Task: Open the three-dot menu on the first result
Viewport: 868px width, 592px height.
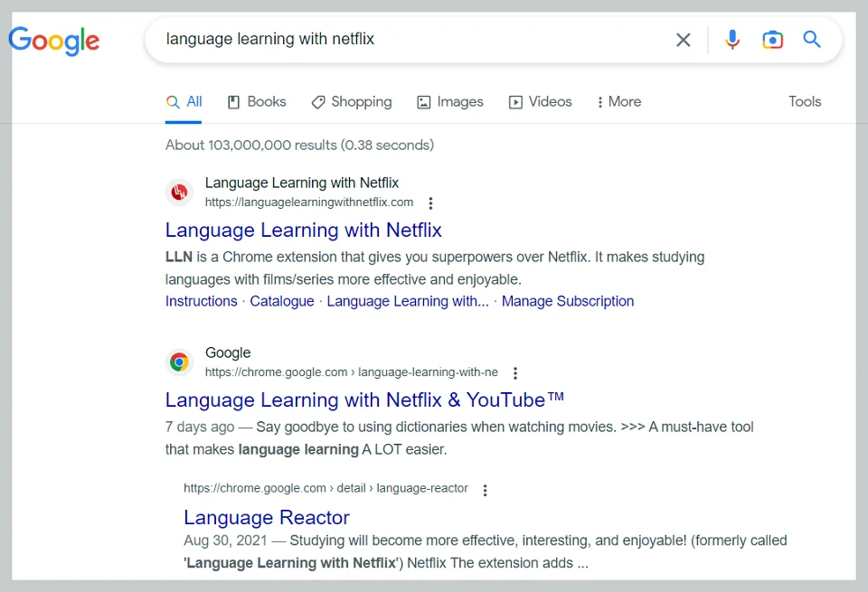Action: coord(431,203)
